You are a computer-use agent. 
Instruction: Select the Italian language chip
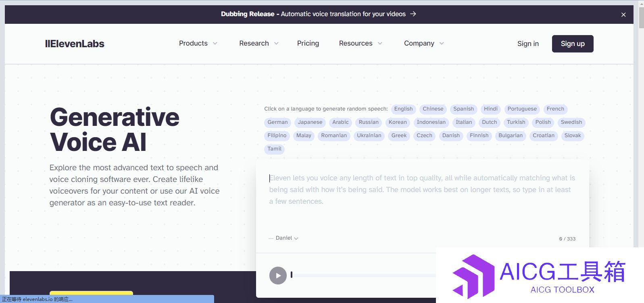464,122
